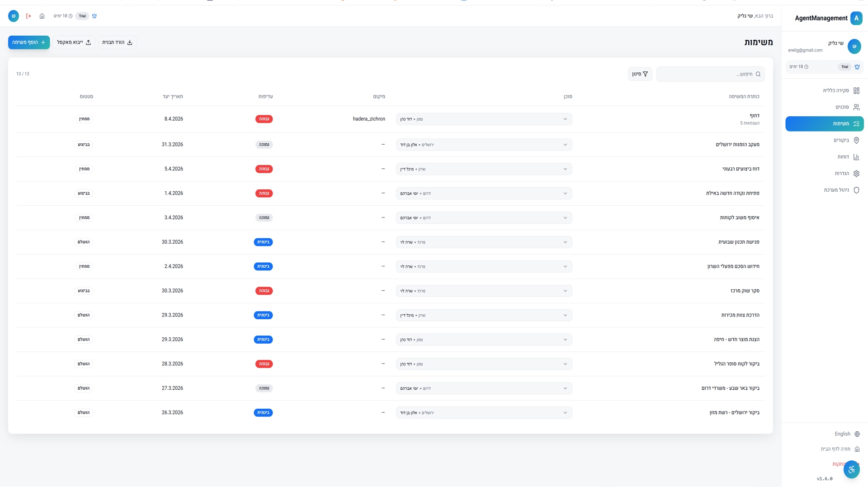Viewport: 868px width, 487px height.
Task: Open דוחות section from sidebar
Action: tap(843, 157)
